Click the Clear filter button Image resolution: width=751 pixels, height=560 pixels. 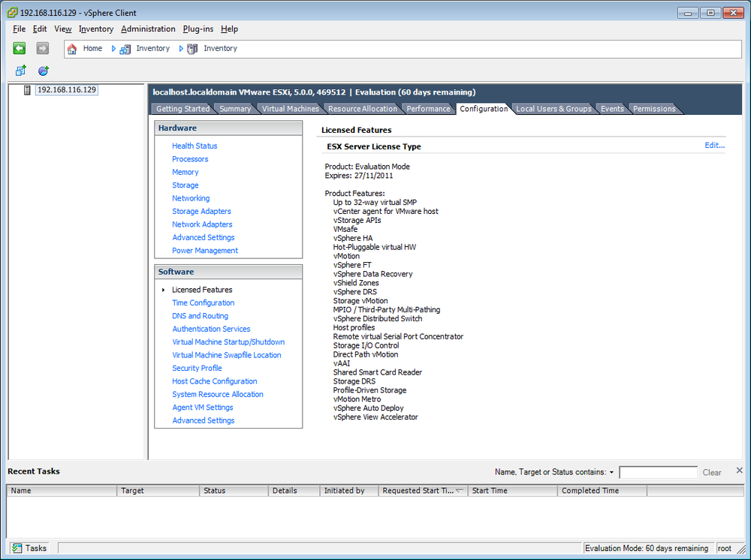712,472
